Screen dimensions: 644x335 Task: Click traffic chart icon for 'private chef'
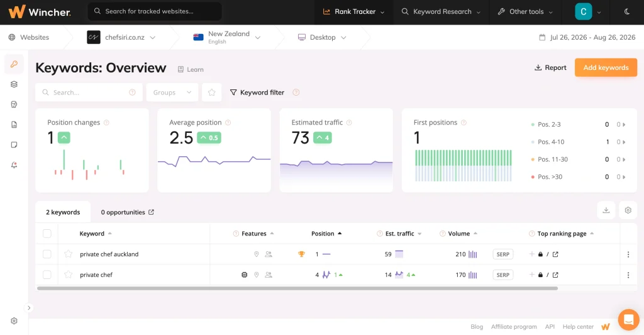tap(399, 275)
